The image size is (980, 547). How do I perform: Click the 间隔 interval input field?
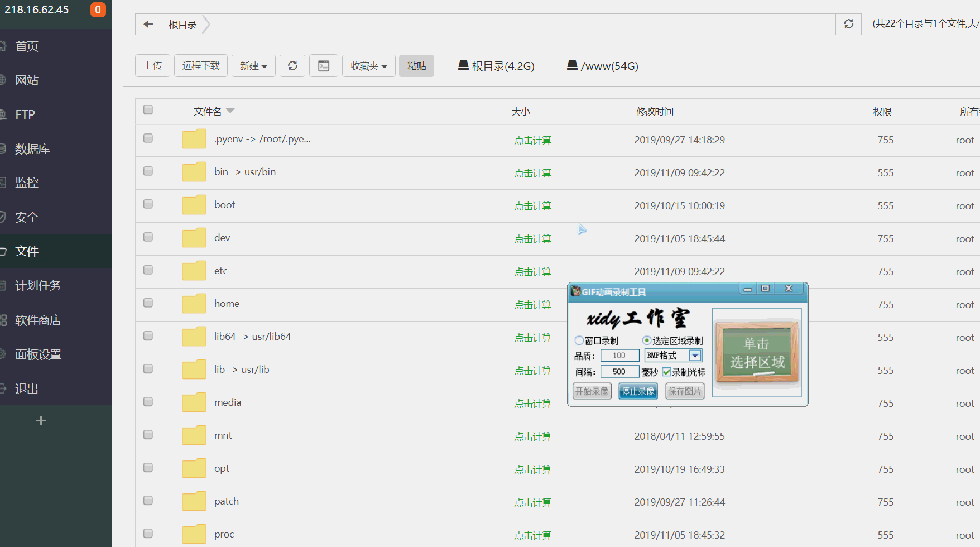[x=619, y=372]
